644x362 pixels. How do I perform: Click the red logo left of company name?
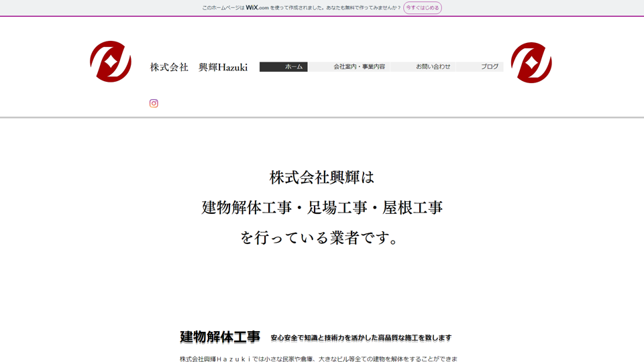[x=111, y=62]
